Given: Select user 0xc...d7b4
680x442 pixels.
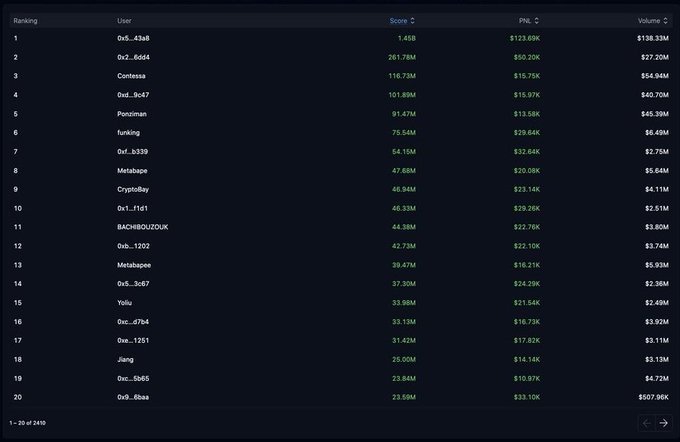Looking at the screenshot, I should (x=133, y=322).
